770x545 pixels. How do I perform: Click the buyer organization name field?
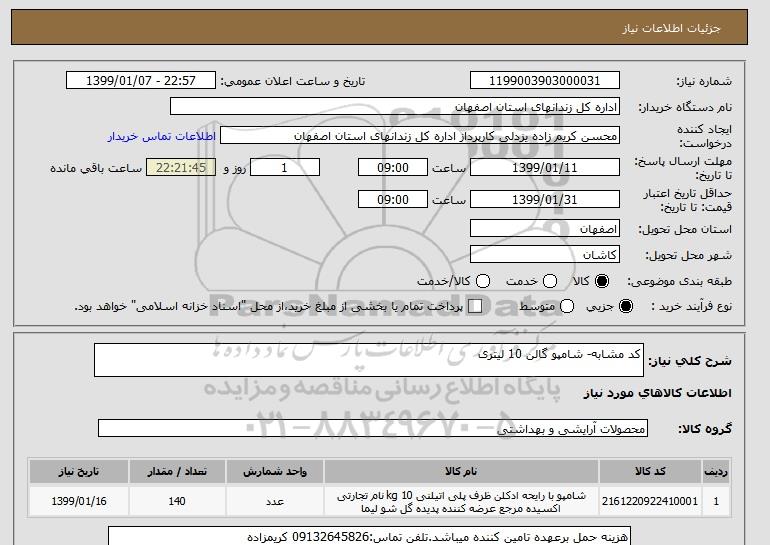coord(395,107)
